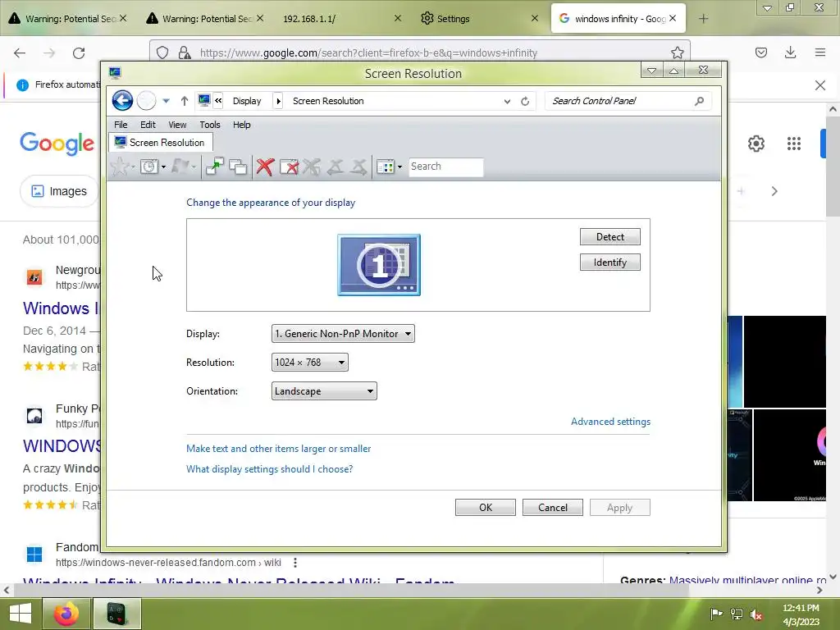Open Firefox downloads panel
Image resolution: width=840 pixels, height=630 pixels.
[x=790, y=52]
